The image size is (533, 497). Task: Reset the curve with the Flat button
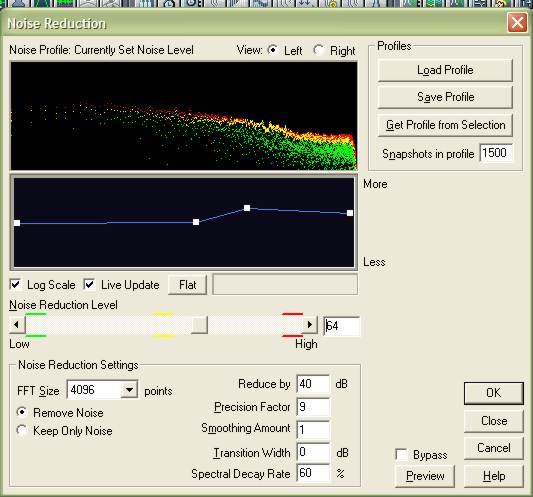pyautogui.click(x=187, y=285)
